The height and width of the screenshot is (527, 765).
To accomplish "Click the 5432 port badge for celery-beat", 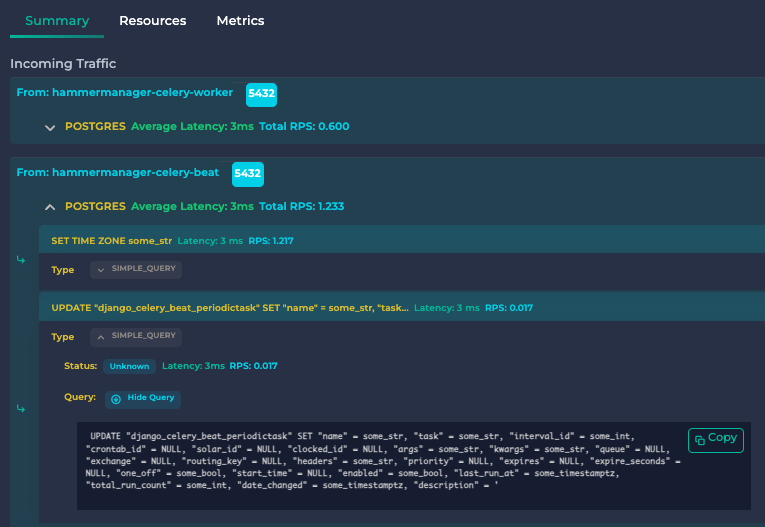I will [x=248, y=174].
